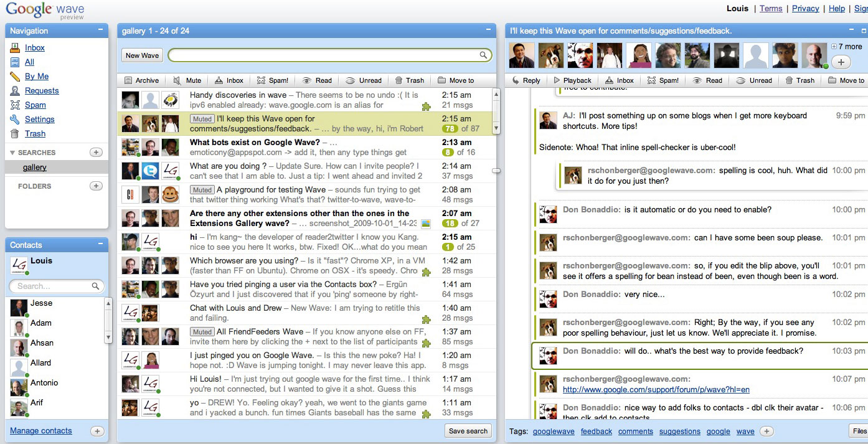Screen dimensions: 868x444
Task: Click the googlewave tag
Action: click(x=554, y=431)
